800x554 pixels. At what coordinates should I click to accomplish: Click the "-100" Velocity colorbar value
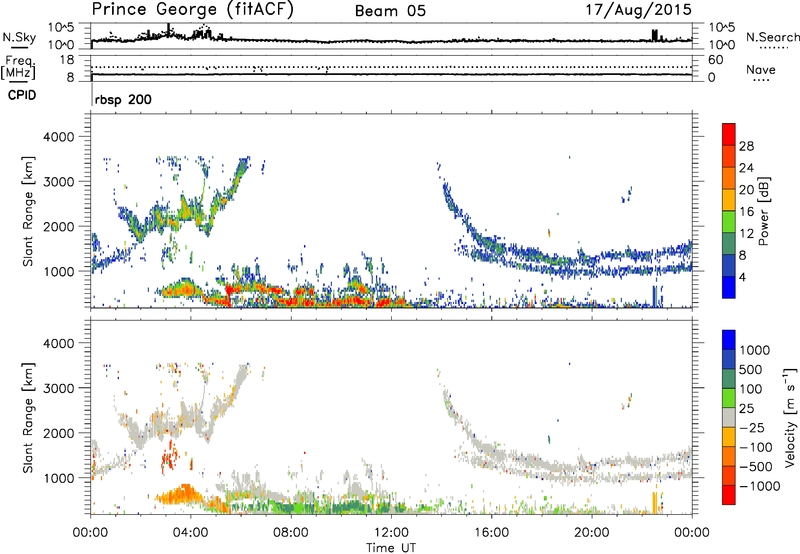(x=756, y=447)
